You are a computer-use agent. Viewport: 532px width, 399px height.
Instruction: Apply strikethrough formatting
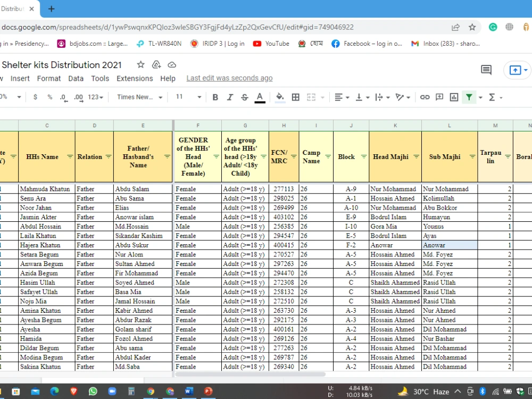pyautogui.click(x=245, y=97)
